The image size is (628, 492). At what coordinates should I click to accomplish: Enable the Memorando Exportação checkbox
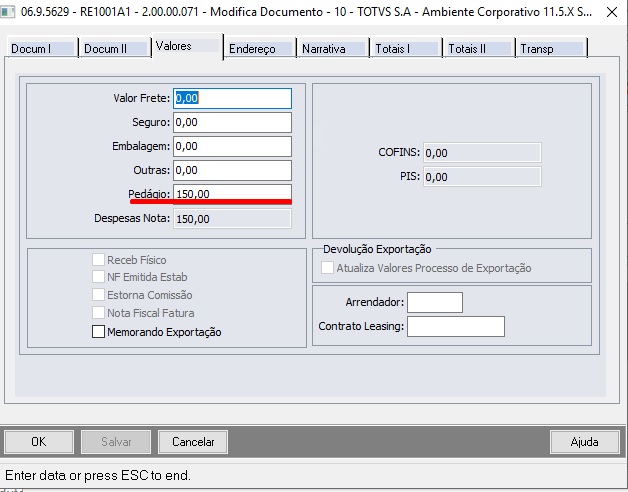click(x=99, y=332)
